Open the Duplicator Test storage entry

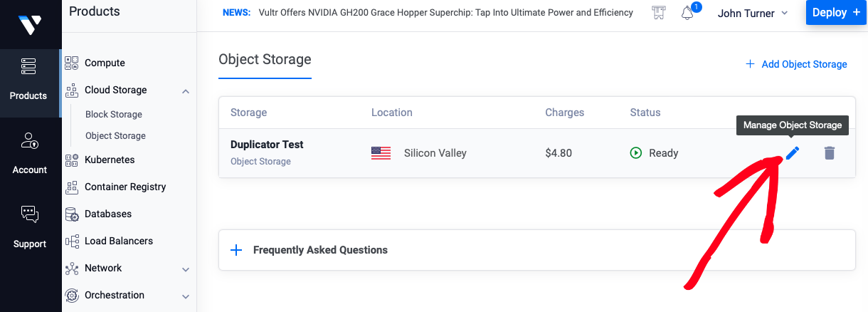click(x=267, y=145)
